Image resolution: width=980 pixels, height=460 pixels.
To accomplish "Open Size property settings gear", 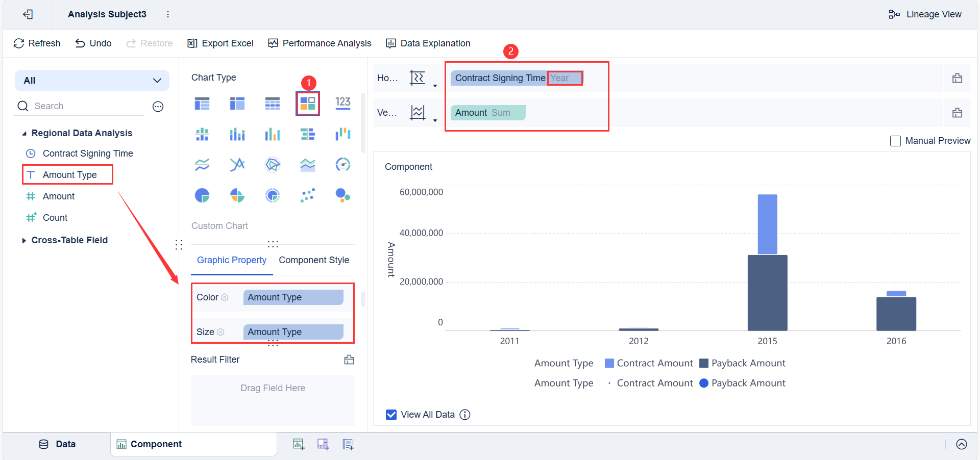I will coord(220,332).
